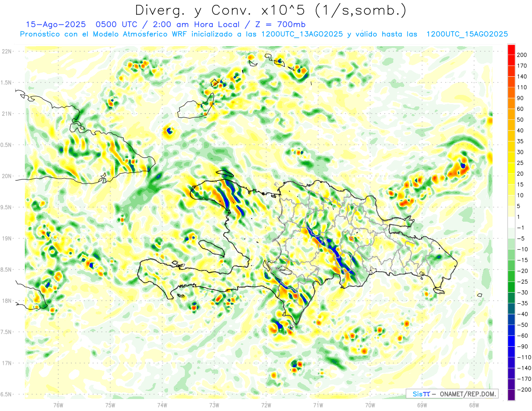Screen dimensions: 532x411
Task: Click the positive colorbar label "15"
Action: (520, 184)
